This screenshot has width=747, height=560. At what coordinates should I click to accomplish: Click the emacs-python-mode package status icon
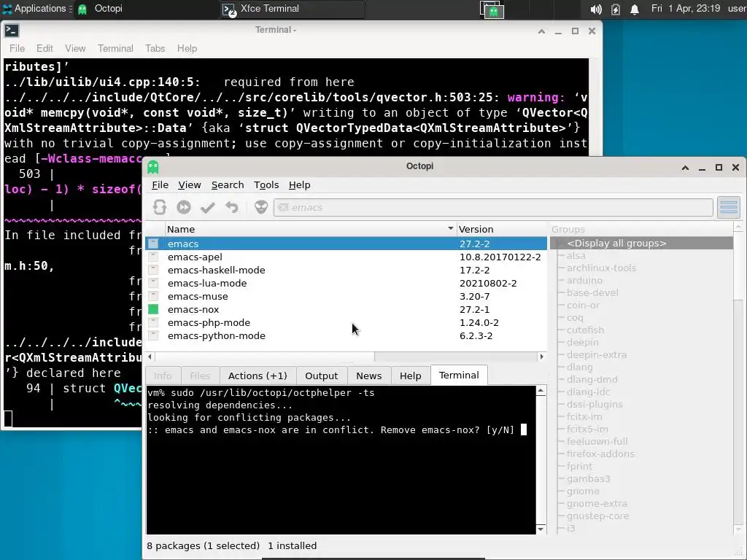153,335
